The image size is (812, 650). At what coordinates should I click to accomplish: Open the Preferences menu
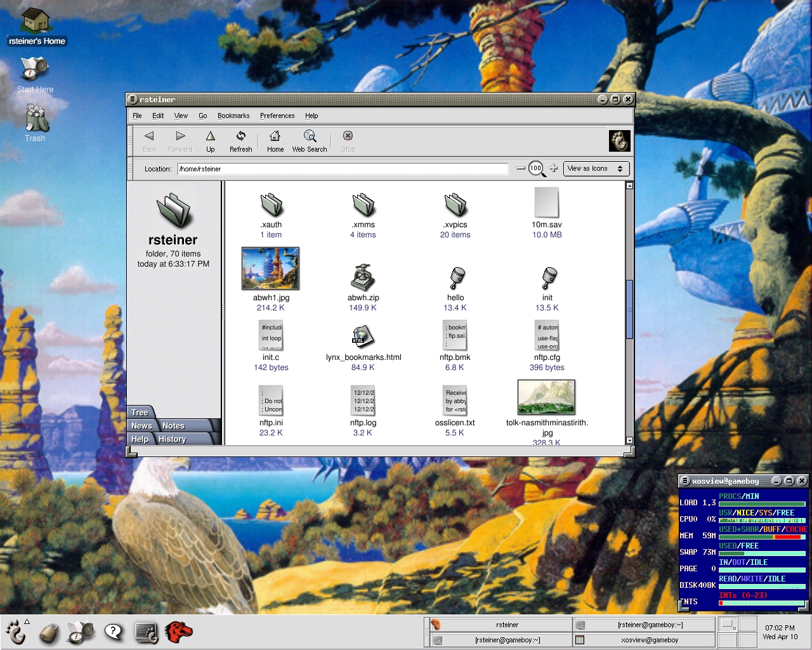click(x=277, y=116)
